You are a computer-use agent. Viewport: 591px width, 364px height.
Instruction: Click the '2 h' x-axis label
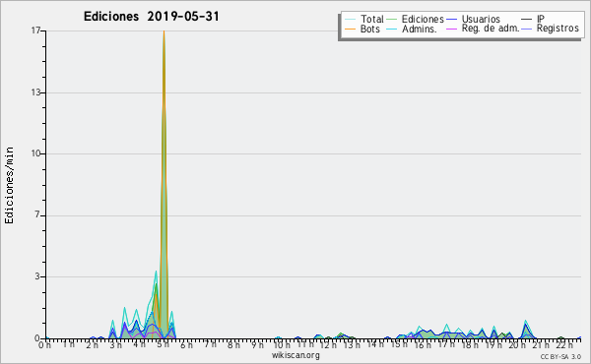point(92,344)
